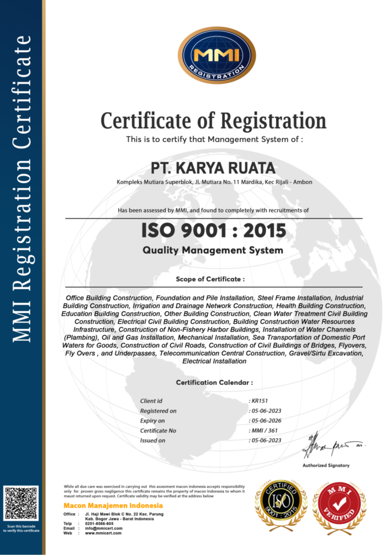This screenshot has height=555, width=392.
Task: Click the Kompleks Mutiara Superblok address line
Action: click(x=215, y=182)
